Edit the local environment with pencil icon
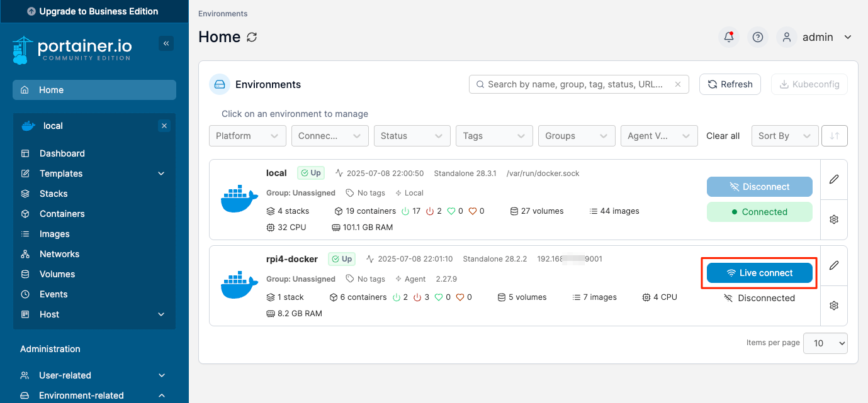 (x=834, y=179)
